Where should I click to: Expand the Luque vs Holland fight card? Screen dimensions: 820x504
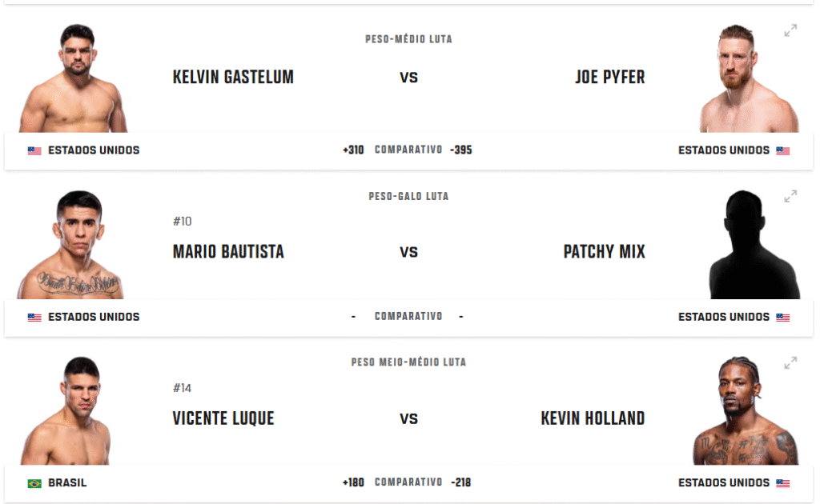pyautogui.click(x=790, y=362)
